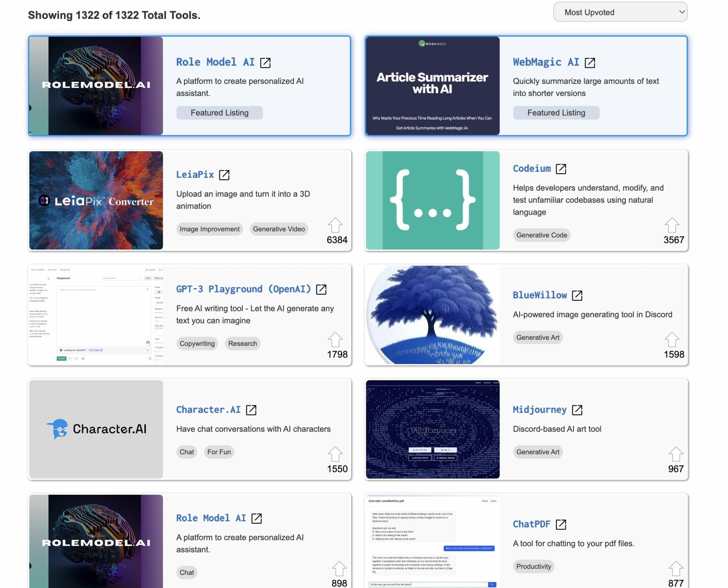
Task: Select the Generative Art tag under BlueWillow
Action: point(538,337)
